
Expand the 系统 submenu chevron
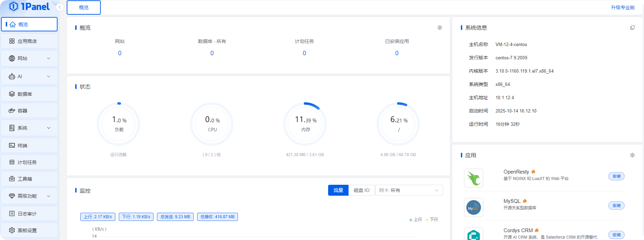coord(49,128)
